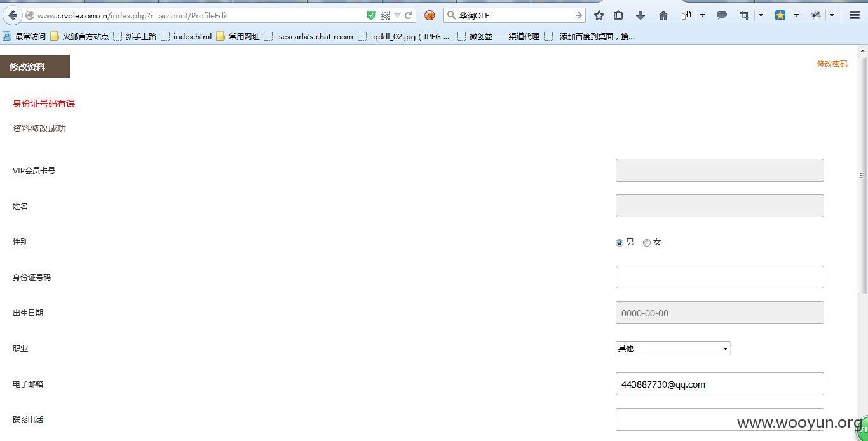Click the 修改密码 link

pos(832,64)
